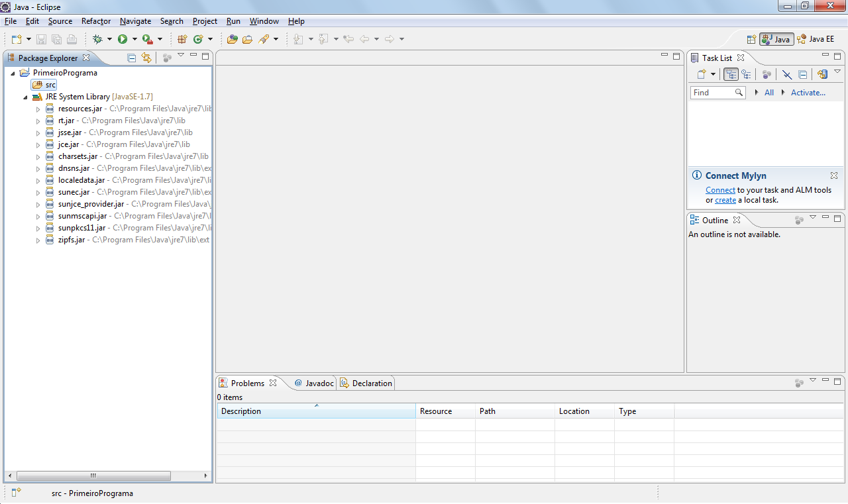
Task: Click the Description column header
Action: (316, 411)
